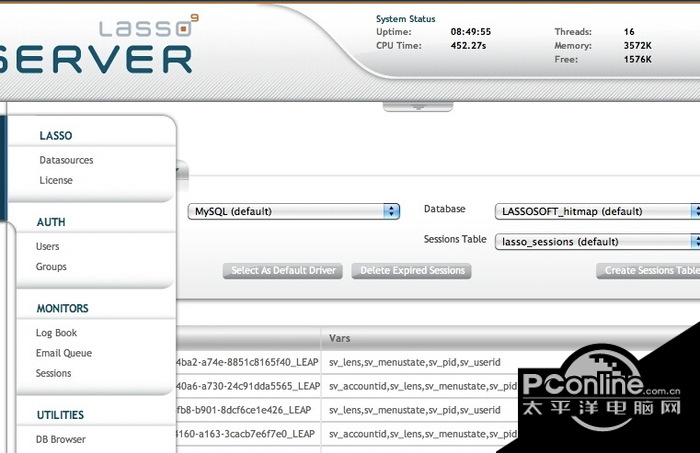Image resolution: width=700 pixels, height=453 pixels.
Task: Open the Email Queue monitor
Action: (64, 353)
